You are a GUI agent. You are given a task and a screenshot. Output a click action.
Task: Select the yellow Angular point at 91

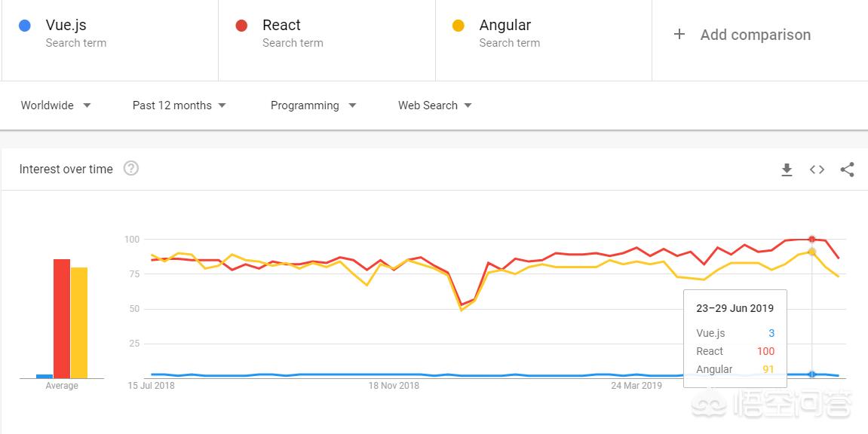coord(812,252)
